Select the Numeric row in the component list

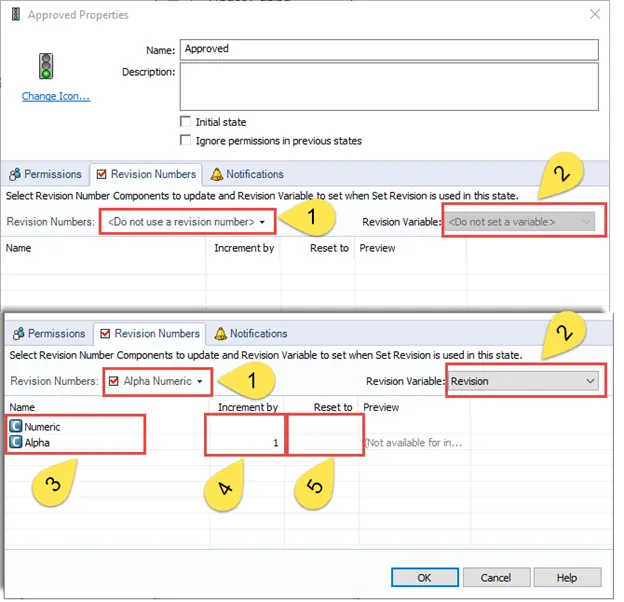42,427
